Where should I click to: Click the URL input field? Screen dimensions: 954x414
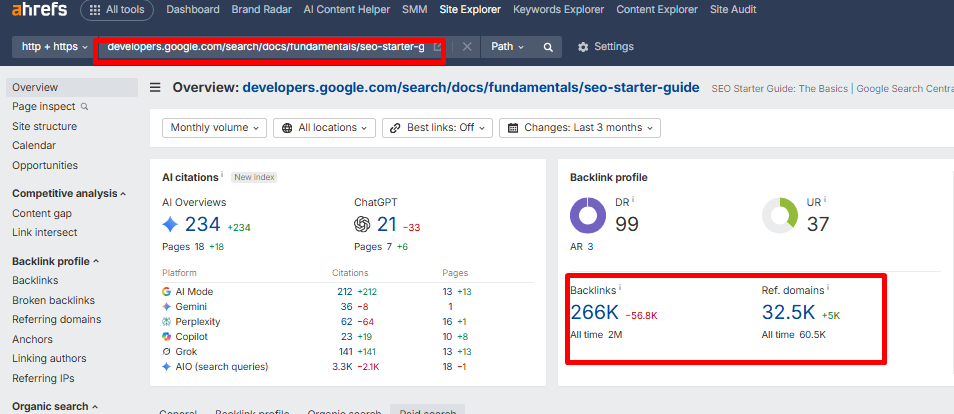click(265, 47)
